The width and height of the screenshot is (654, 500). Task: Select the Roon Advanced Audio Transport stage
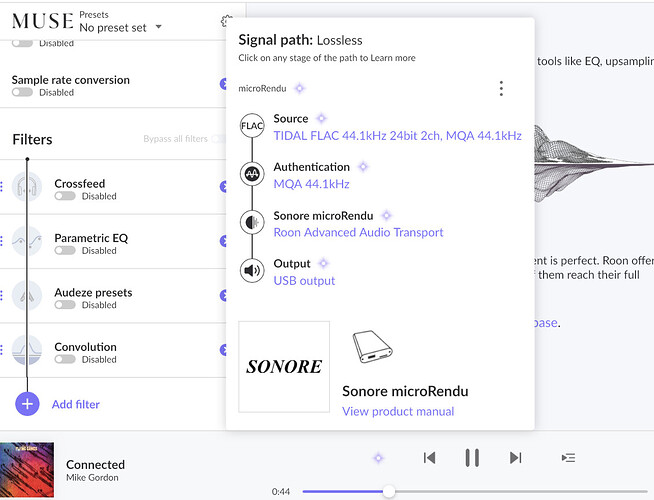[x=358, y=233]
